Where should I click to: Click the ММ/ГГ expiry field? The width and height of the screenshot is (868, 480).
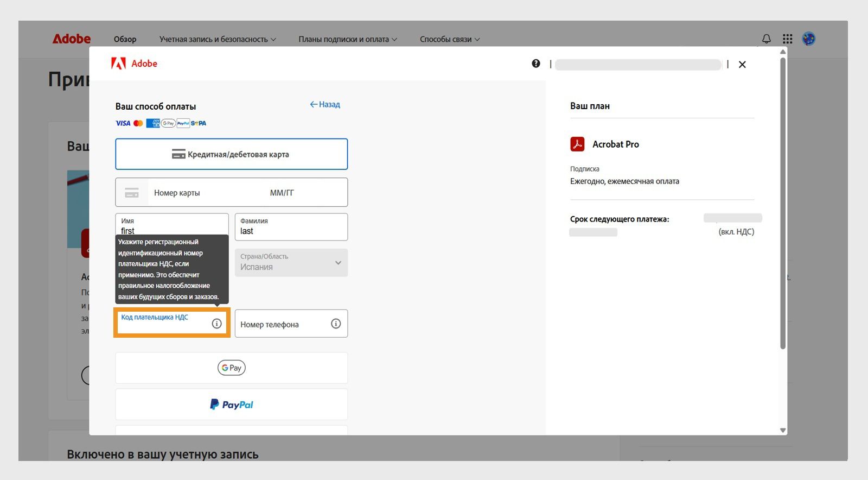pos(306,193)
